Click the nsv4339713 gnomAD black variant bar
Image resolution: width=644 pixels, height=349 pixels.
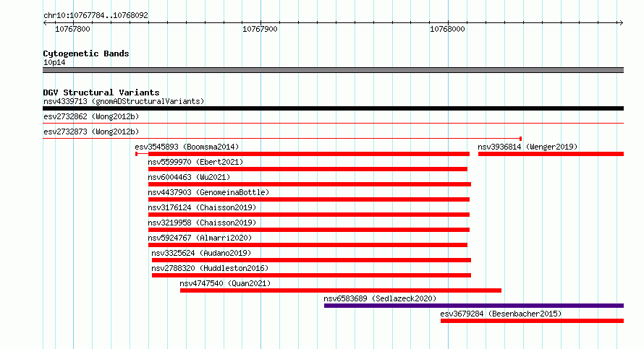pyautogui.click(x=333, y=108)
